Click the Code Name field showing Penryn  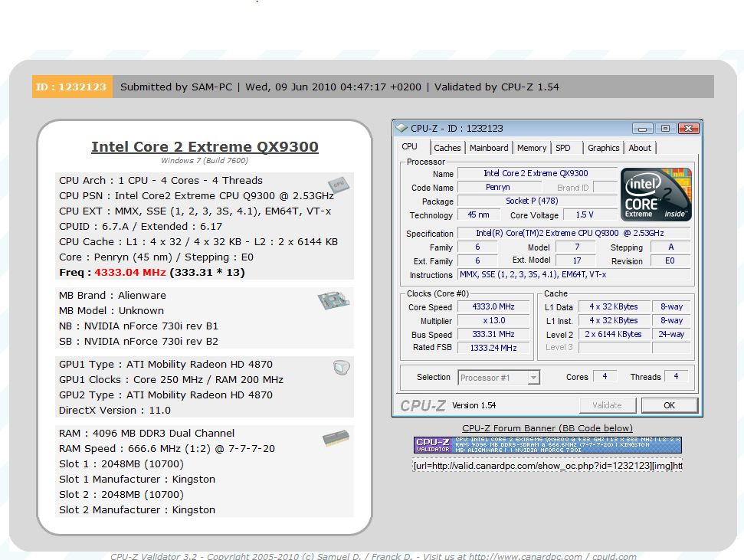[x=498, y=188]
